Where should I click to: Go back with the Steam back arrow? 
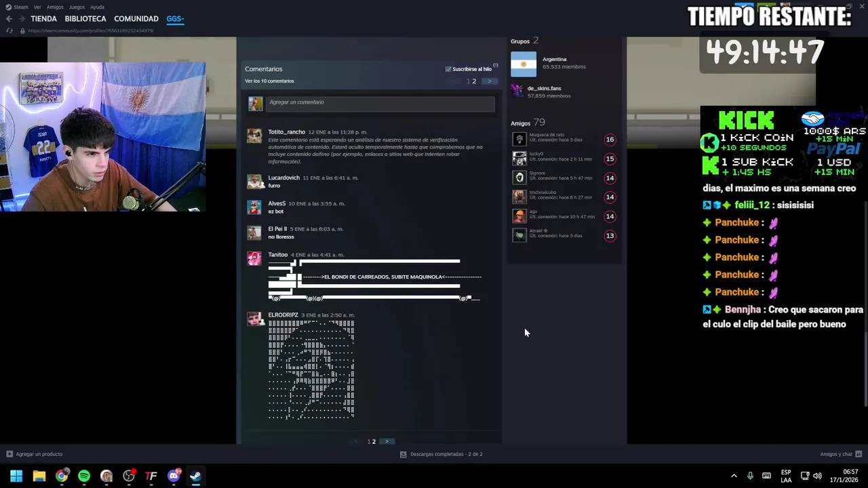click(9, 19)
